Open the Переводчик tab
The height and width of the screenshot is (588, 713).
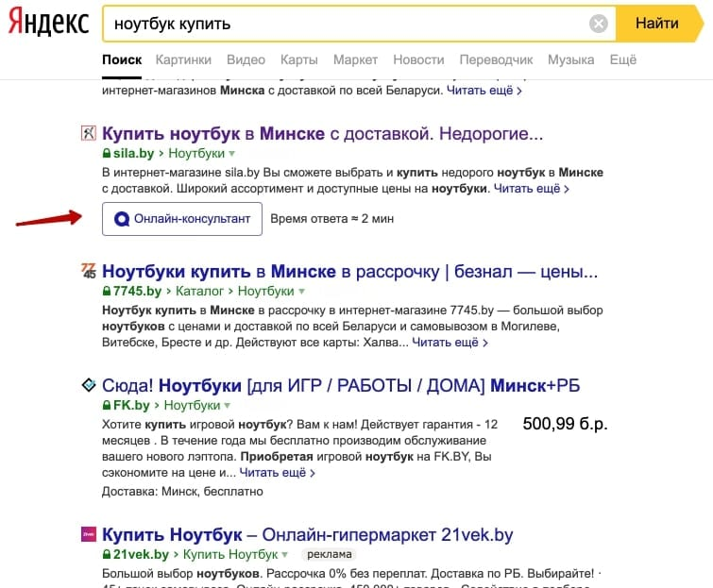click(496, 59)
